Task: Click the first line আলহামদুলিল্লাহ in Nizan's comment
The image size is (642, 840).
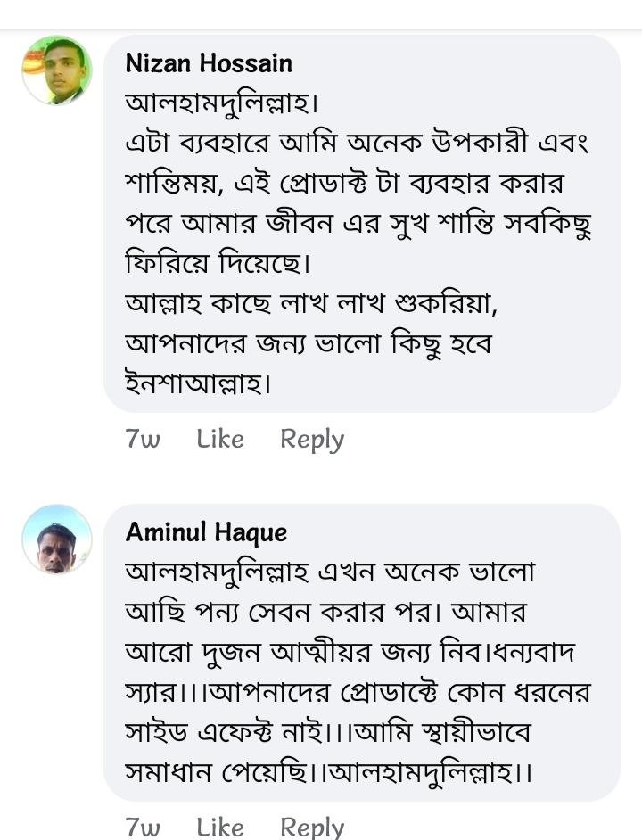Action: (223, 103)
